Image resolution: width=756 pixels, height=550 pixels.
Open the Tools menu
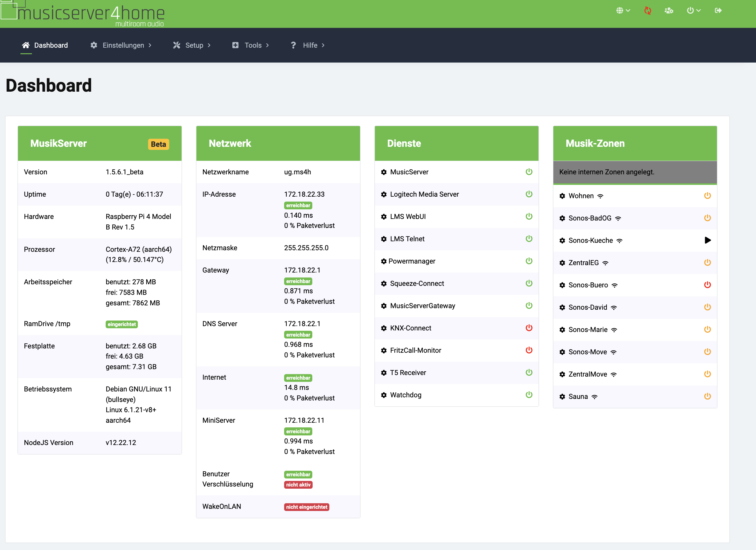pos(250,45)
